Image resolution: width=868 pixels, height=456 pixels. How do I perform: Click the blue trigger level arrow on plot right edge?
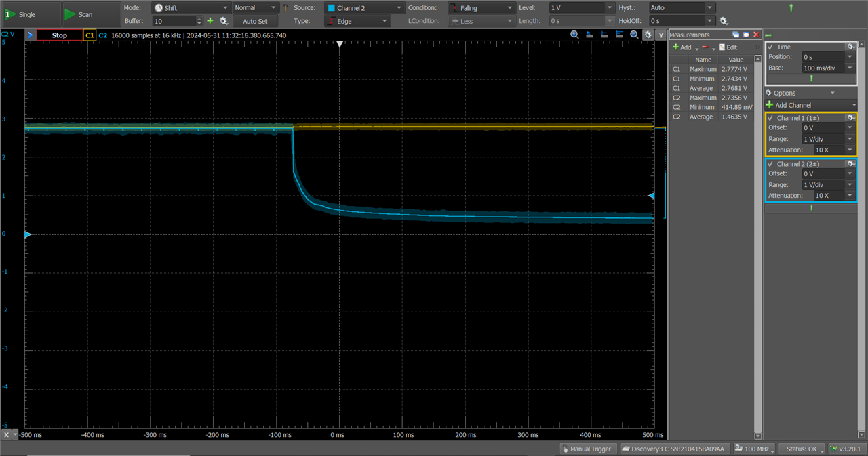pos(652,196)
